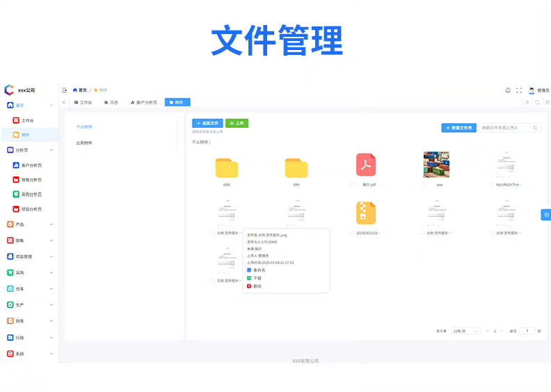Expand the 产品 menu chevron
The image size is (551, 392).
click(51, 224)
